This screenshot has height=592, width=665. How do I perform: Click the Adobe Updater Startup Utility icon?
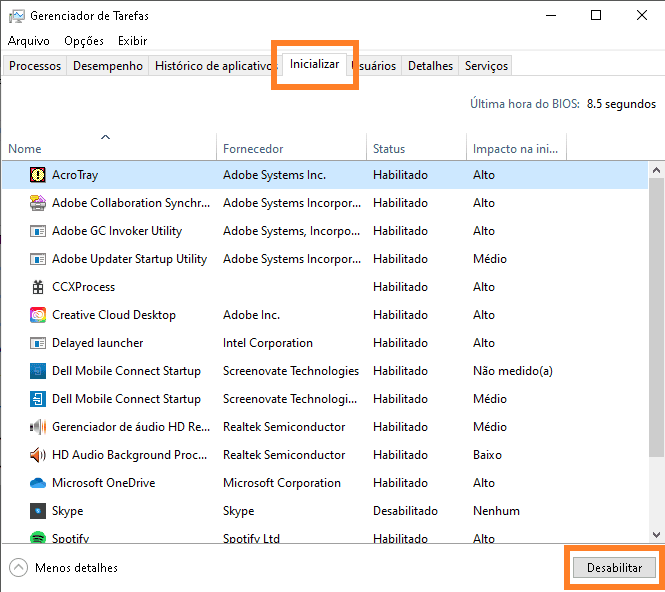(38, 259)
